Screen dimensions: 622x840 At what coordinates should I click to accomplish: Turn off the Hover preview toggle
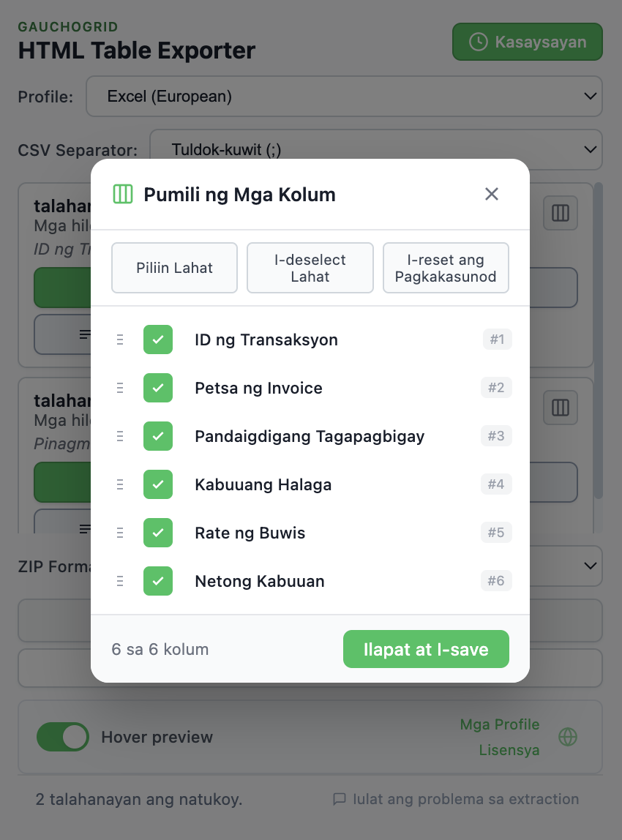tap(63, 737)
